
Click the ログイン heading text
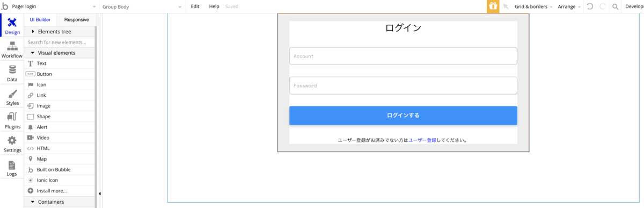pyautogui.click(x=403, y=28)
